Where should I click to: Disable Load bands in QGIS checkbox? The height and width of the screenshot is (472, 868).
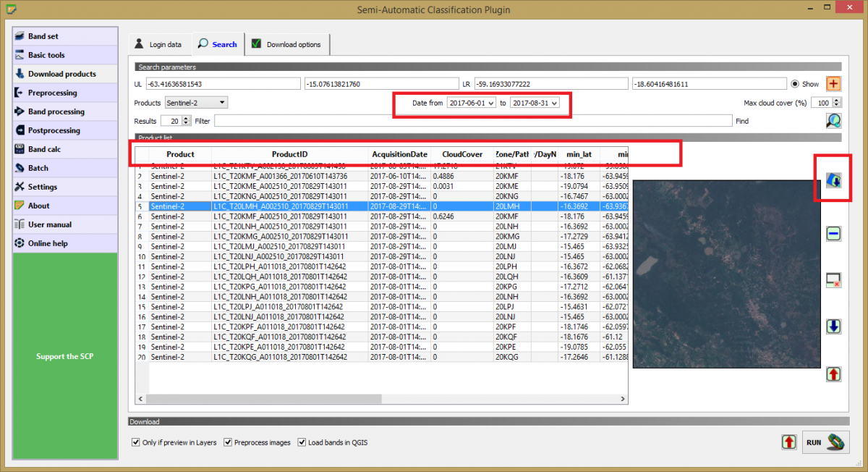(302, 442)
